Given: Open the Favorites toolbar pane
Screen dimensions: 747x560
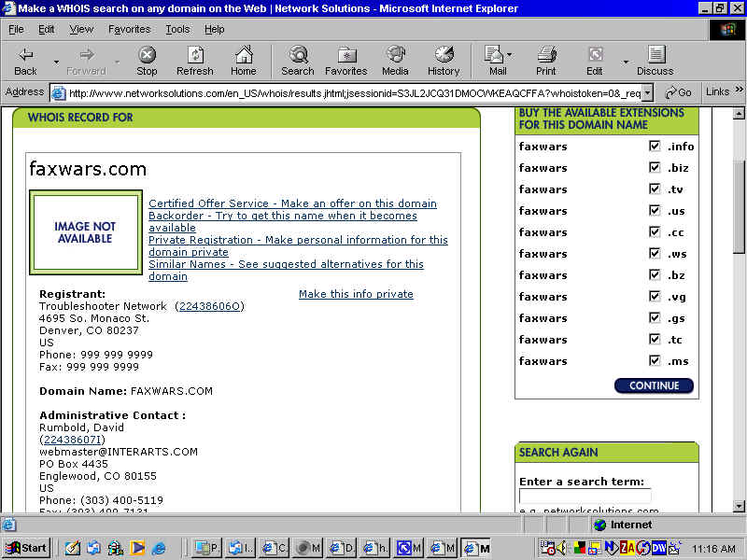Looking at the screenshot, I should [x=346, y=61].
